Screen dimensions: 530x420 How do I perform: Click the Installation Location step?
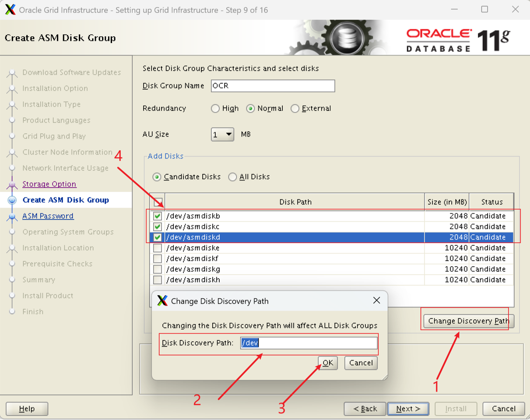pos(58,248)
